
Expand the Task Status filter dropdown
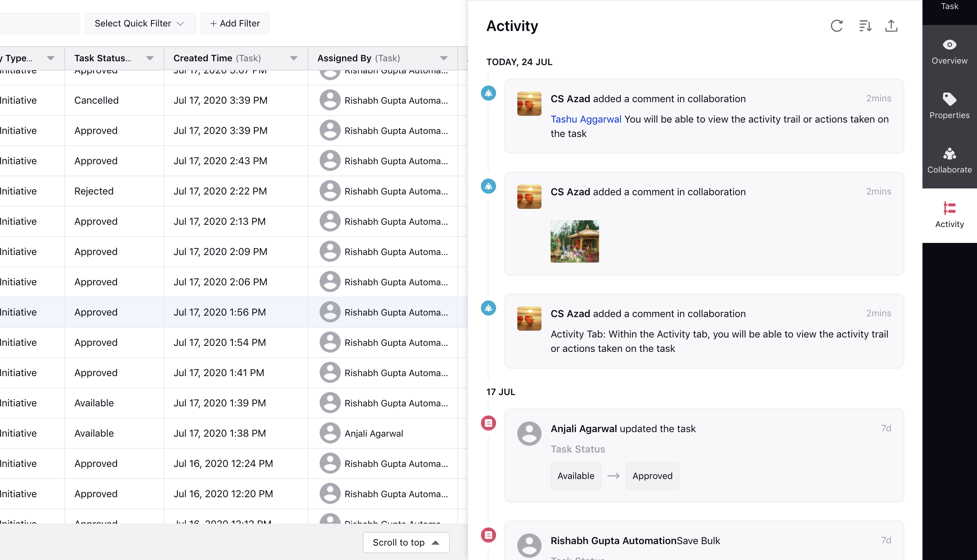click(150, 58)
